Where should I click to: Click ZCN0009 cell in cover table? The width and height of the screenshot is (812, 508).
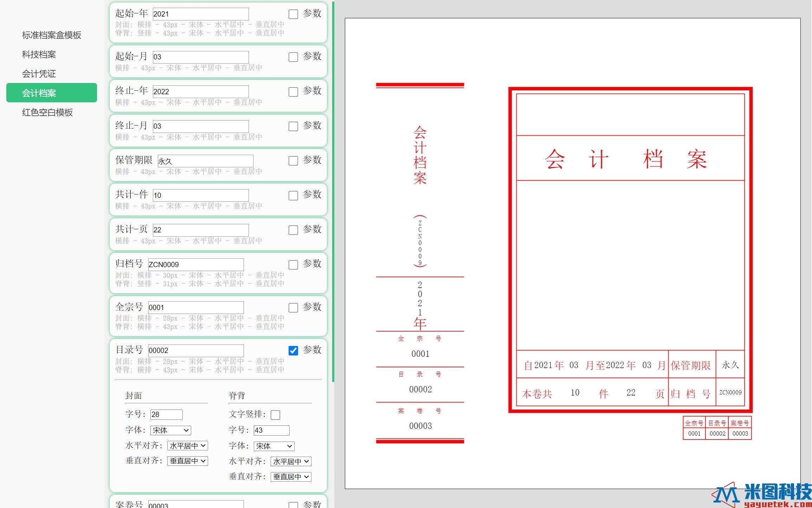pos(730,392)
